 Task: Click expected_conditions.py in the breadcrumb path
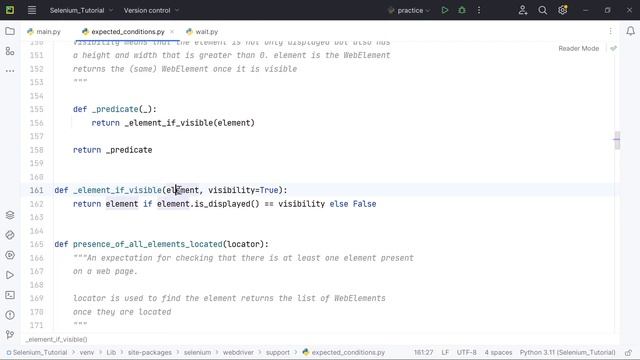pyautogui.click(x=344, y=352)
